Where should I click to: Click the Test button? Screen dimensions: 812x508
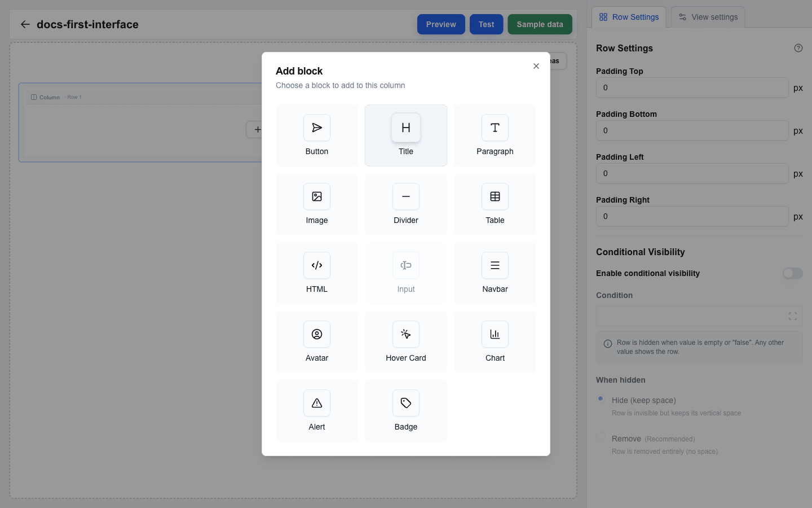coord(487,24)
